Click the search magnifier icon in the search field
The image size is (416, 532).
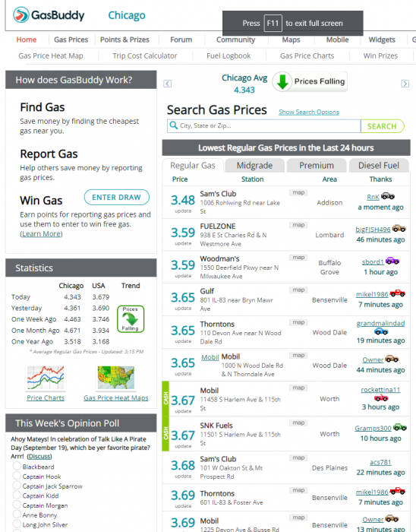tap(173, 125)
